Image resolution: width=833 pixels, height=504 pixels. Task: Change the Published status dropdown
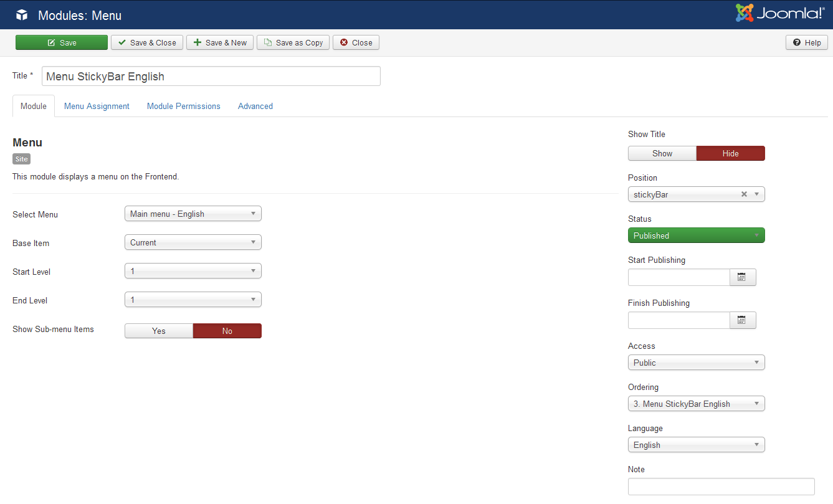click(x=697, y=235)
